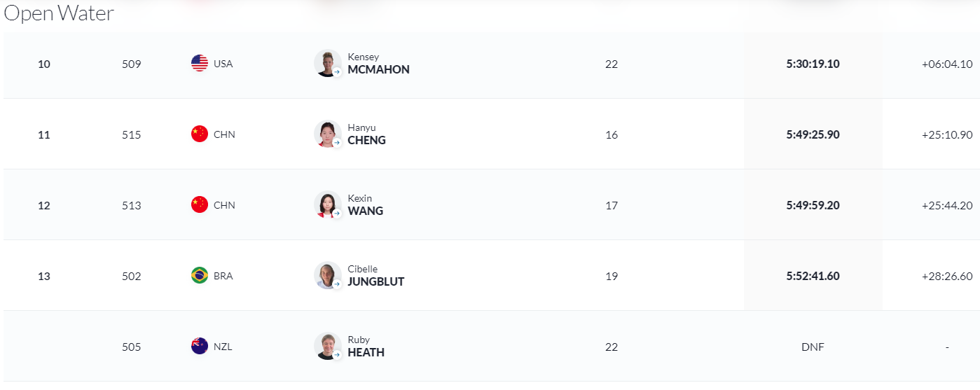Click the New Zealand flag icon
Image resolution: width=980 pixels, height=390 pixels.
(200, 346)
